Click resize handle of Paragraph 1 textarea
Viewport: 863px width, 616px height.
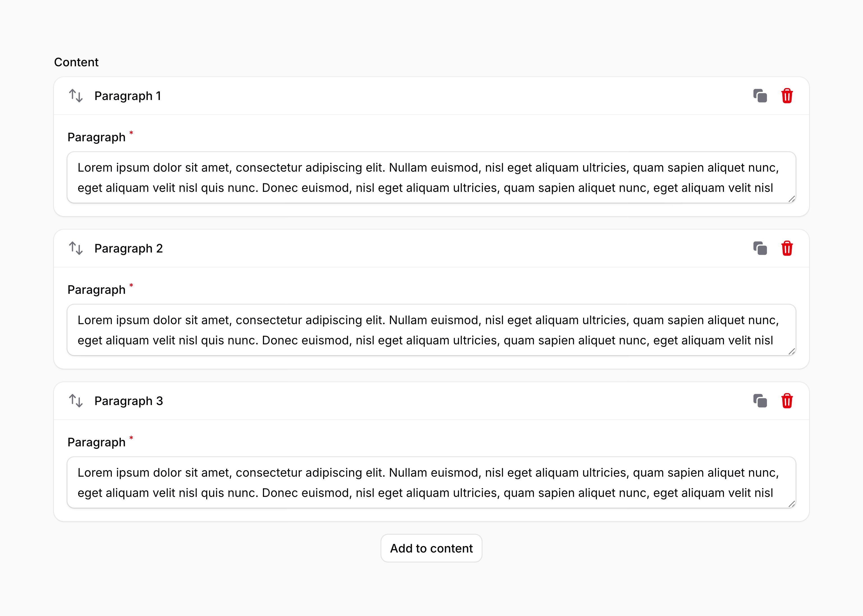coord(792,199)
